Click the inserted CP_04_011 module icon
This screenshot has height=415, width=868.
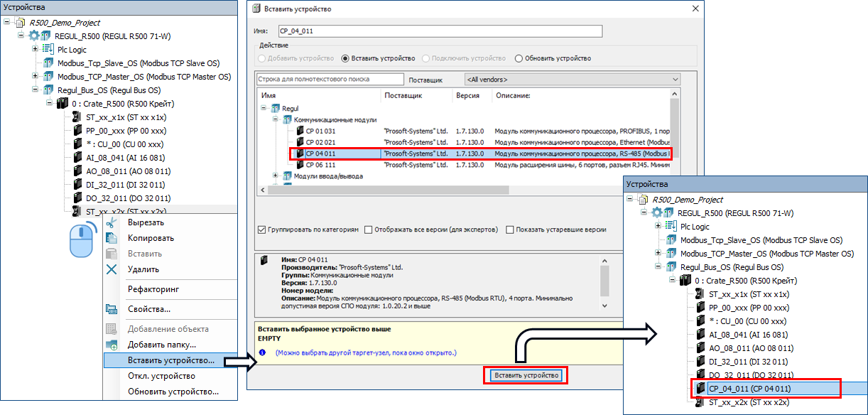pos(700,389)
